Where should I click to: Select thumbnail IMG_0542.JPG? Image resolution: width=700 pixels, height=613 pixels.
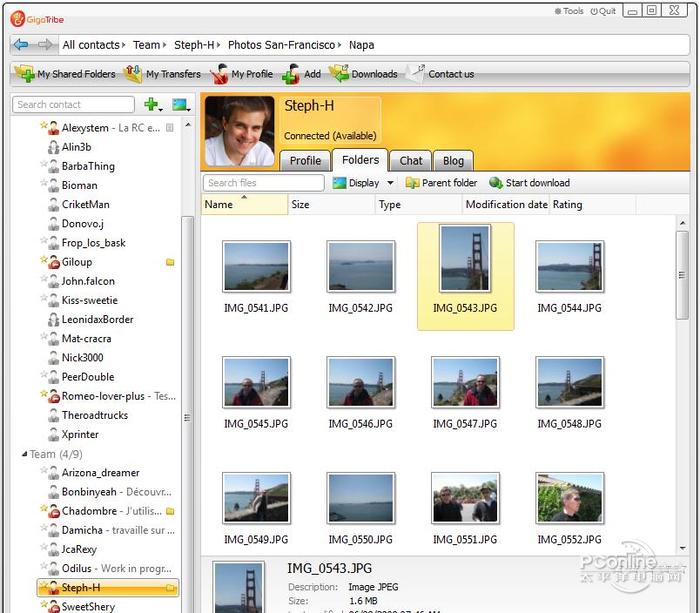click(x=361, y=267)
